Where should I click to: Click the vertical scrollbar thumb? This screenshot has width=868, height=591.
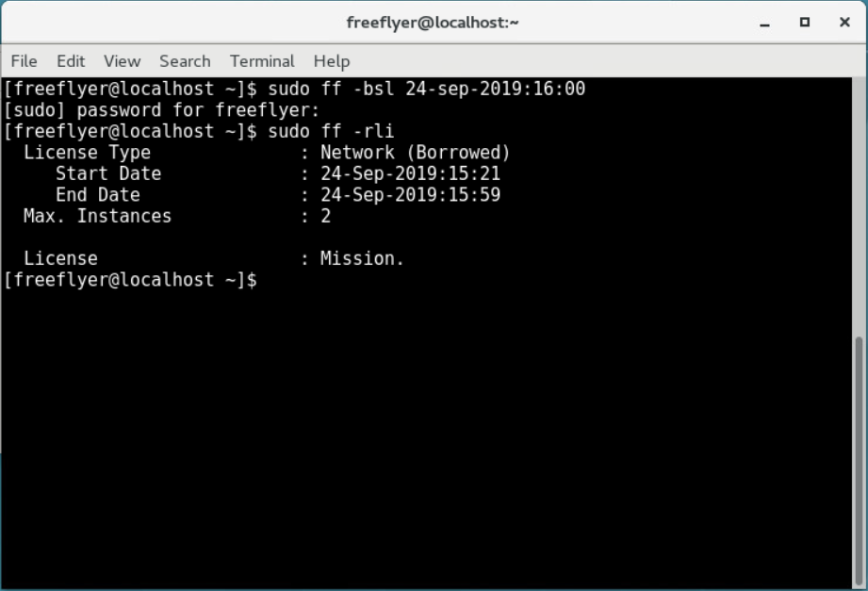point(860,461)
